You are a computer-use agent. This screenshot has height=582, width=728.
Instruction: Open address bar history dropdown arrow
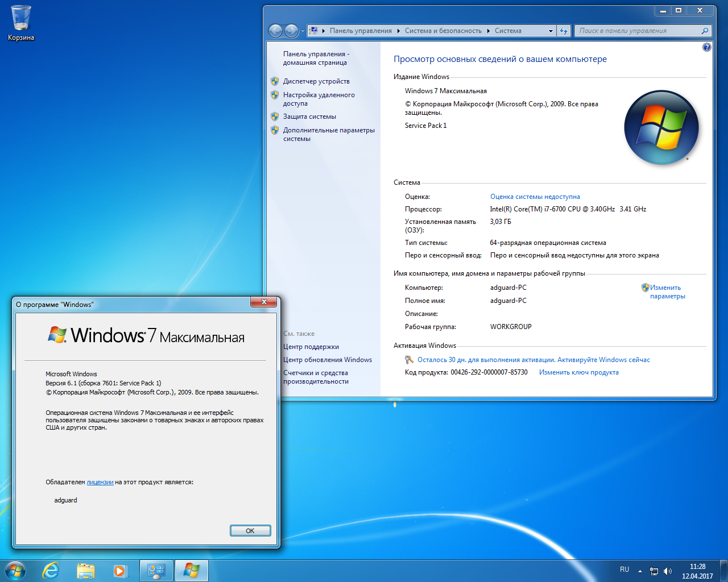[551, 31]
